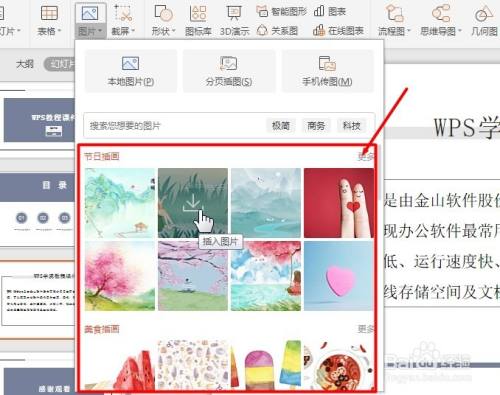Expand the 流程图 dropdown arrow
500x395 pixels.
pos(409,31)
